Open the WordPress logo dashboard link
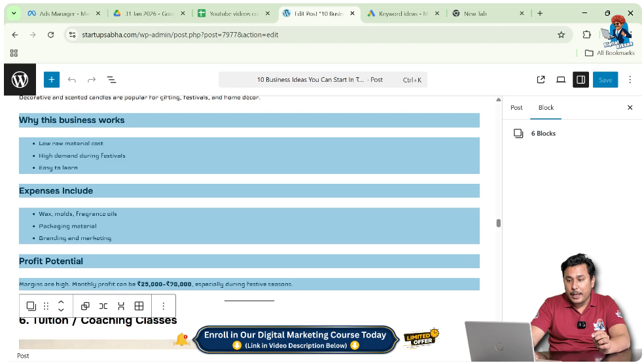Viewport: 644px width, 363px height. coord(20,80)
